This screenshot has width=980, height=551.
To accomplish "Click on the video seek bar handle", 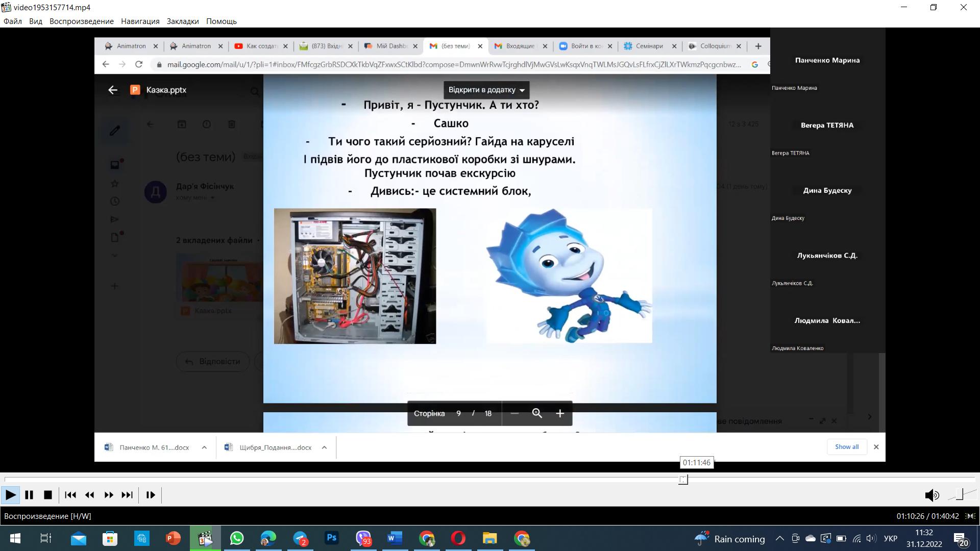I will [683, 480].
